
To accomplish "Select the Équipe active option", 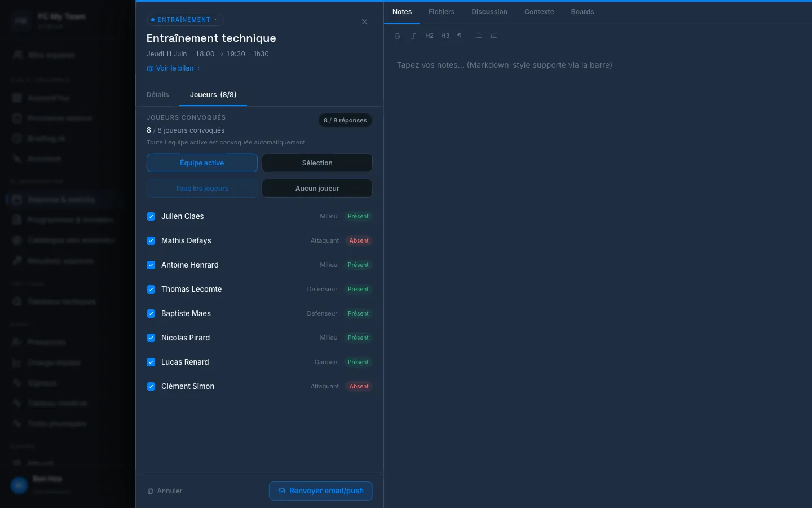I will (x=202, y=163).
